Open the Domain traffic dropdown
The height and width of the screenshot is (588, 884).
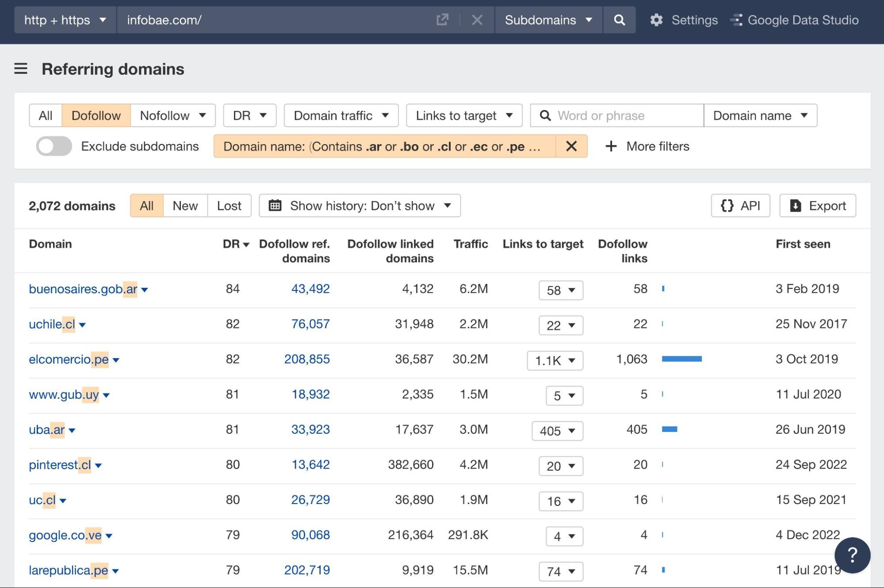point(339,115)
